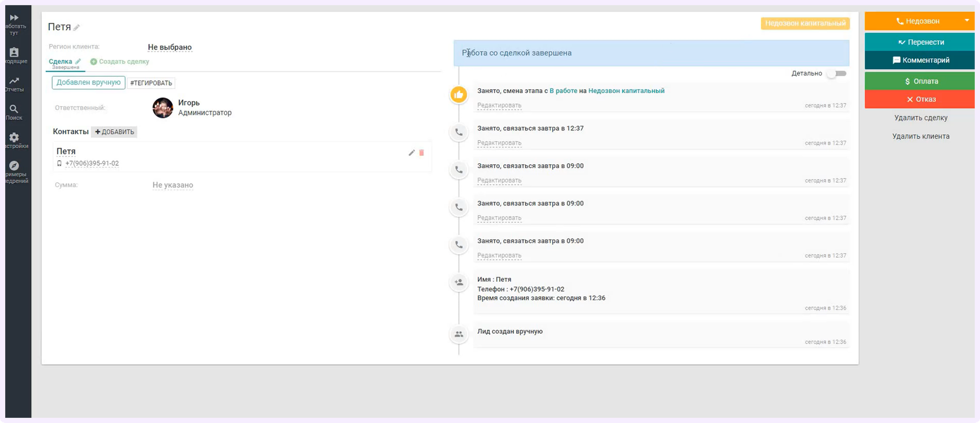Select the Сделка tab
Image resolution: width=980 pixels, height=423 pixels.
click(x=61, y=61)
